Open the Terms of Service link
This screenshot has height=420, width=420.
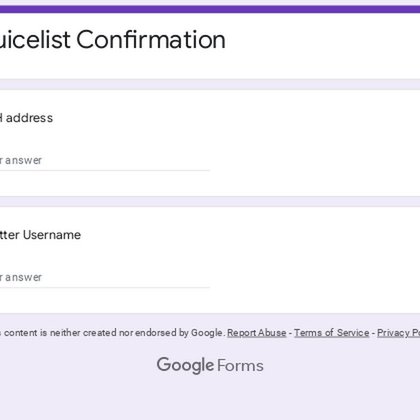331,333
